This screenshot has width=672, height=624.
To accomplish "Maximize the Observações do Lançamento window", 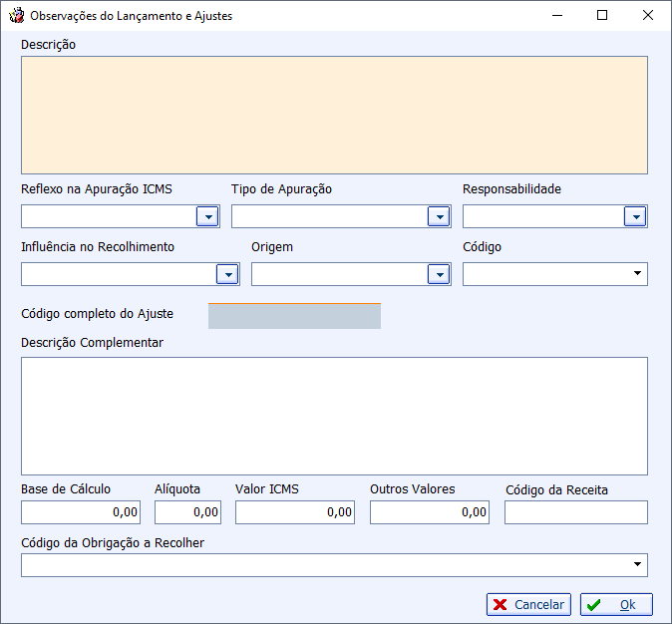I will pyautogui.click(x=602, y=15).
